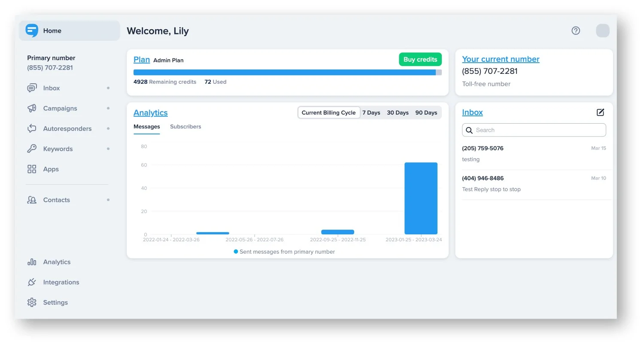
Task: Click the Autoresponders loop arrow icon
Action: tap(32, 128)
